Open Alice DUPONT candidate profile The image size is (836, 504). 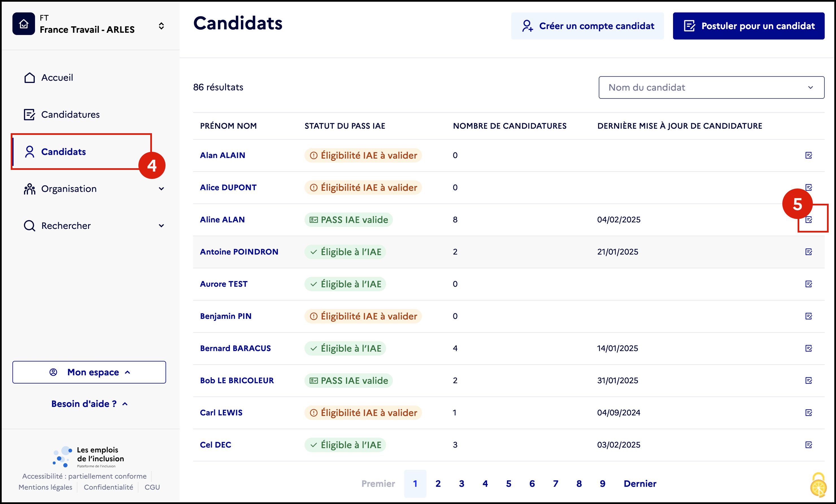coord(228,187)
